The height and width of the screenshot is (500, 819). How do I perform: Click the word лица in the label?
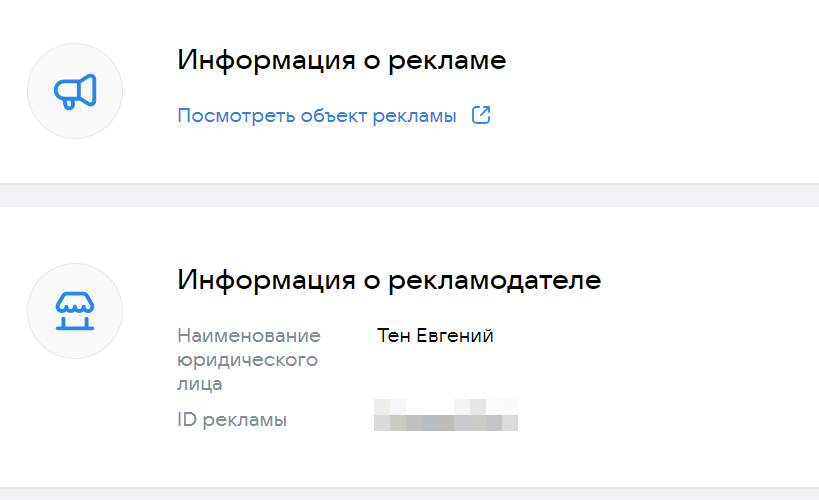(x=200, y=383)
